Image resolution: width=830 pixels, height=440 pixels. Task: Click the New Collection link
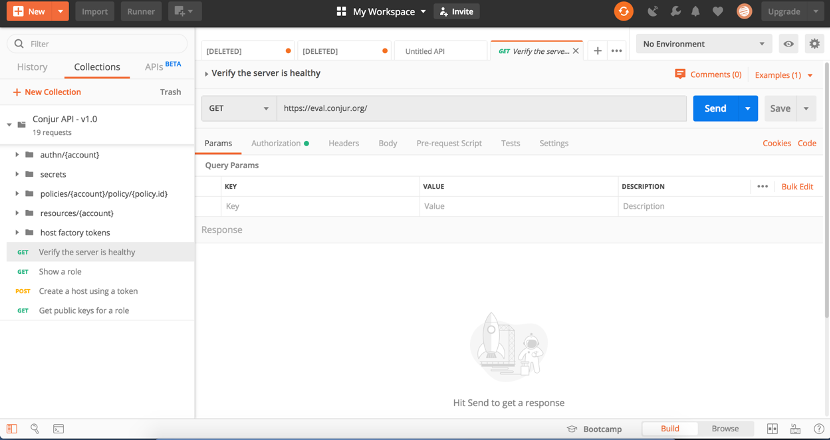click(x=47, y=92)
